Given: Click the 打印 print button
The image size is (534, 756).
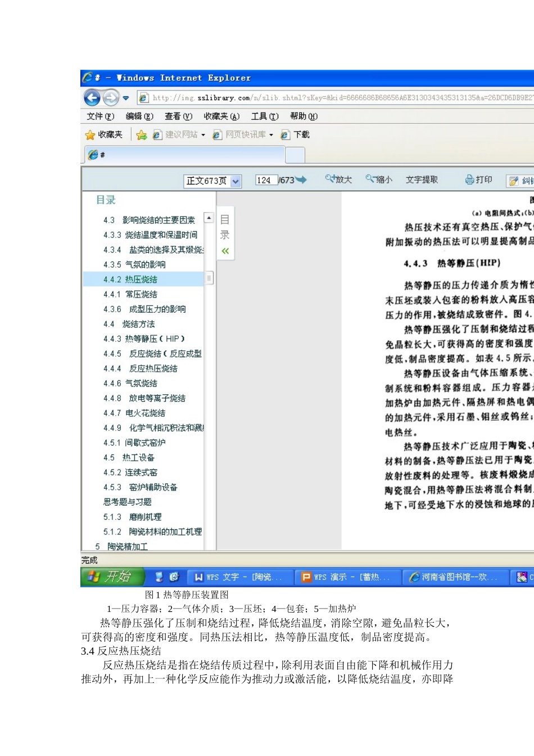Looking at the screenshot, I should (x=478, y=179).
